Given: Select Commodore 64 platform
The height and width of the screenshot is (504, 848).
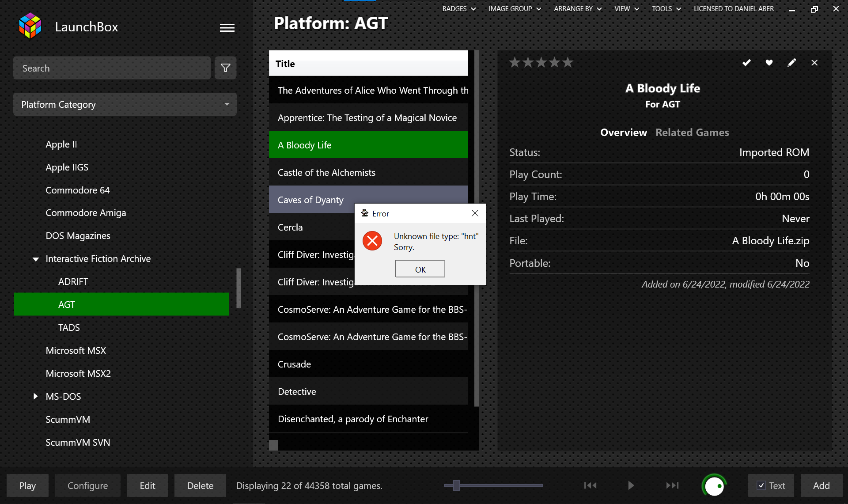Looking at the screenshot, I should (78, 190).
